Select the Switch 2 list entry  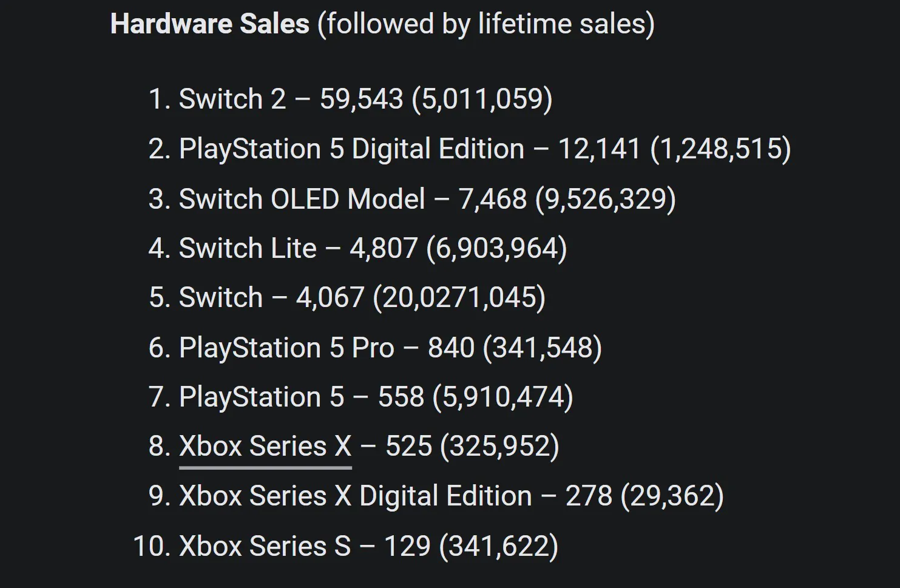pos(232,100)
